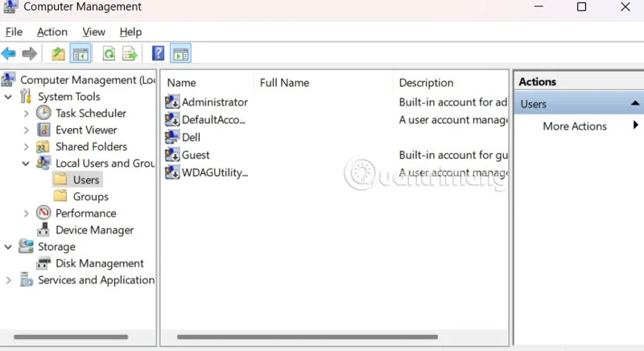Expand the Shared Folders node
This screenshot has height=351, width=644.
coord(26,147)
